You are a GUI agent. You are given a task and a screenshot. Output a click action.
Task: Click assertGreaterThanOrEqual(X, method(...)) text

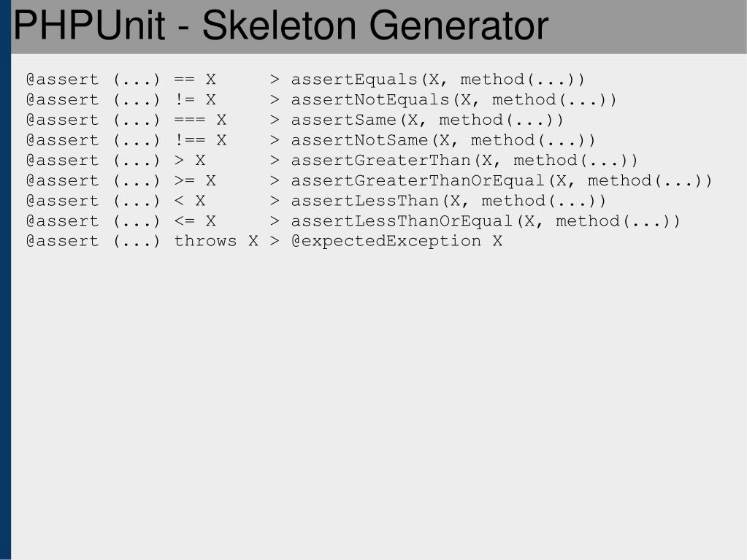tap(501, 181)
